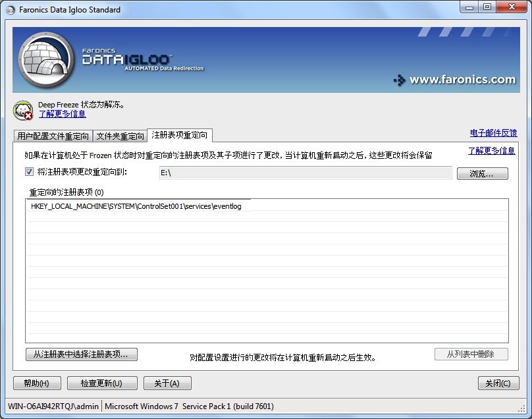Select the 注册表项重定向 tab
532x419 pixels.
[180, 135]
